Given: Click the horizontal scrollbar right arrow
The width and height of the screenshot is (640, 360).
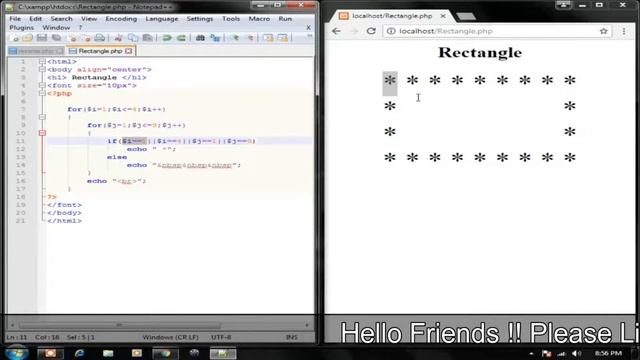Looking at the screenshot, I should tap(307, 325).
